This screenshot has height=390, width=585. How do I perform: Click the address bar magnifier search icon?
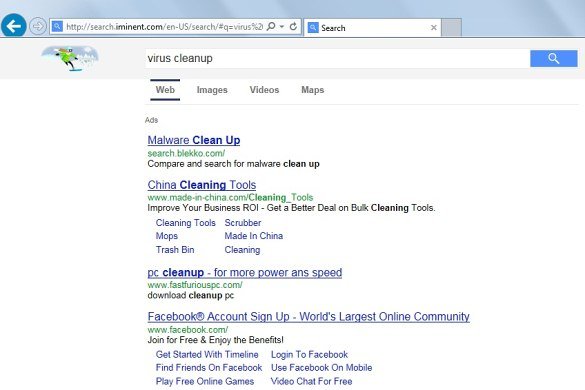pos(271,26)
